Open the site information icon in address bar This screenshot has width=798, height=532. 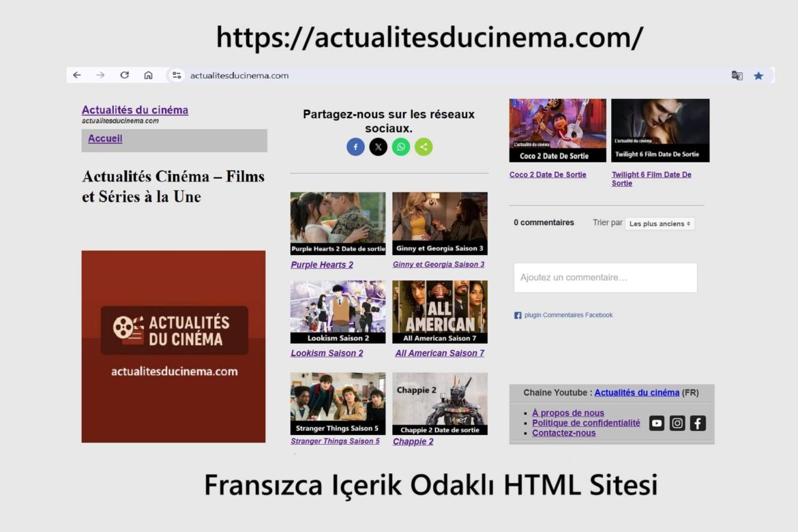pos(177,76)
